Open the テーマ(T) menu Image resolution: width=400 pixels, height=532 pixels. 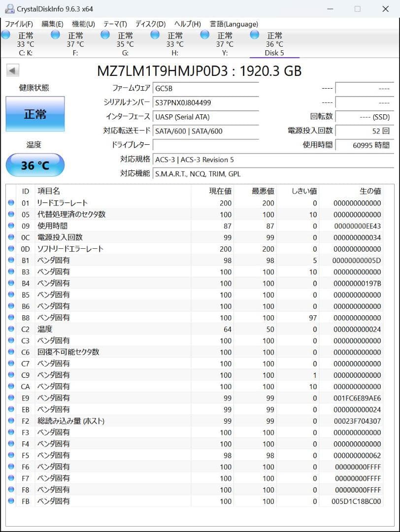(x=115, y=24)
